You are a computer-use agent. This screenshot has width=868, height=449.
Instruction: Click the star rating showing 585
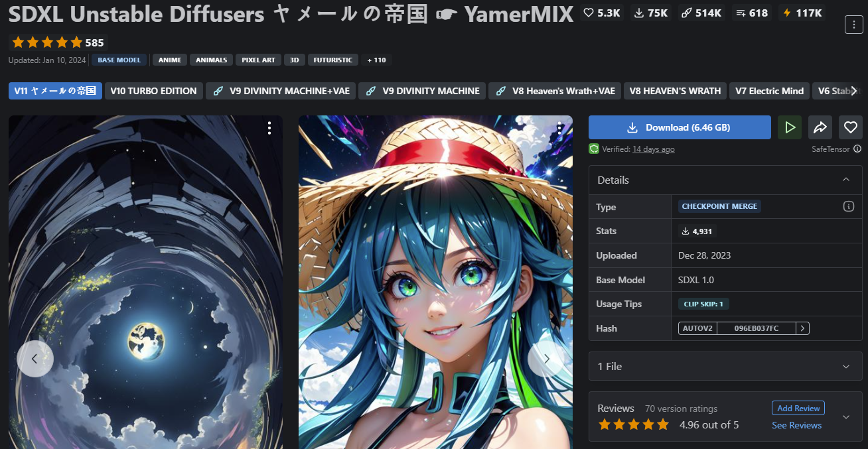(x=58, y=42)
